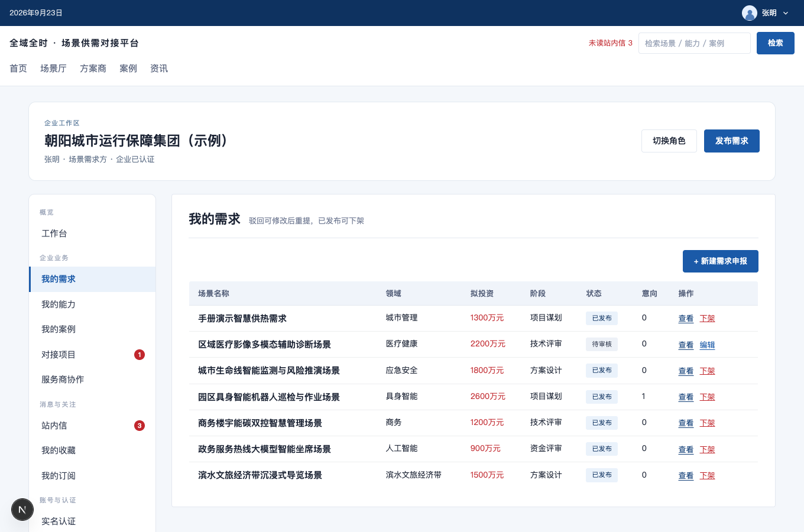Open 服务商协作 in the sidebar
804x532 pixels.
pyautogui.click(x=92, y=379)
